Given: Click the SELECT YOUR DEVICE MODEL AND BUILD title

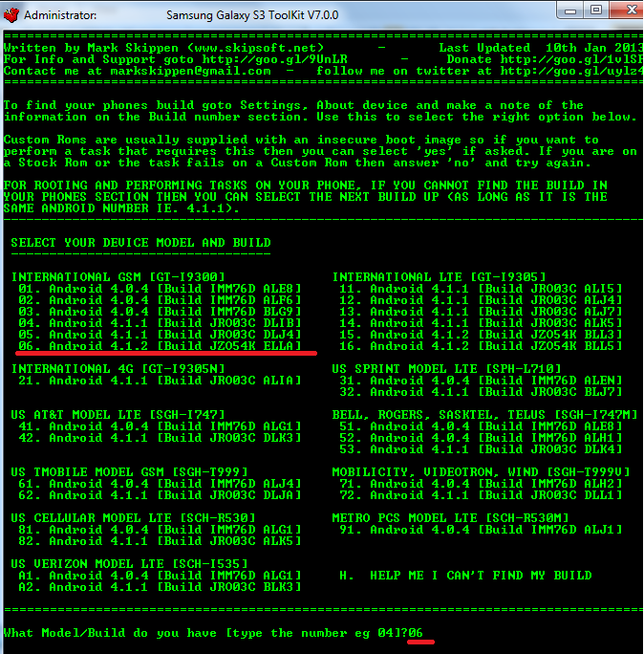Looking at the screenshot, I should (140, 243).
